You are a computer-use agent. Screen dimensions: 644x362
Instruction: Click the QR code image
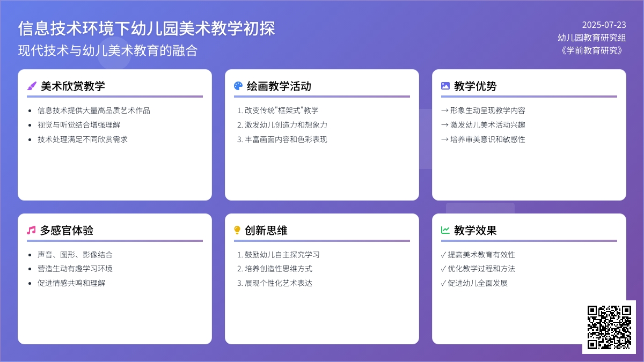tap(609, 327)
